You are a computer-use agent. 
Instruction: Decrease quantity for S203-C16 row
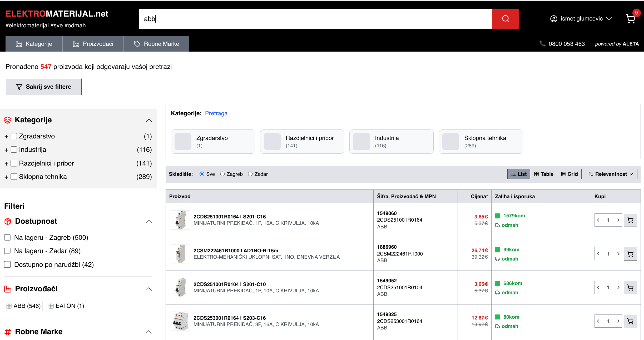[598, 321]
